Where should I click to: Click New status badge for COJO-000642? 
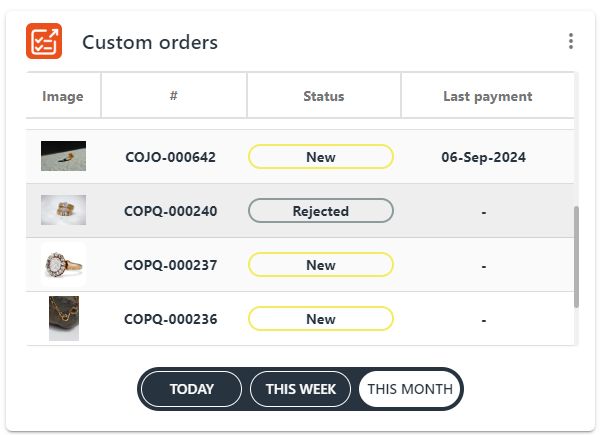click(x=321, y=157)
